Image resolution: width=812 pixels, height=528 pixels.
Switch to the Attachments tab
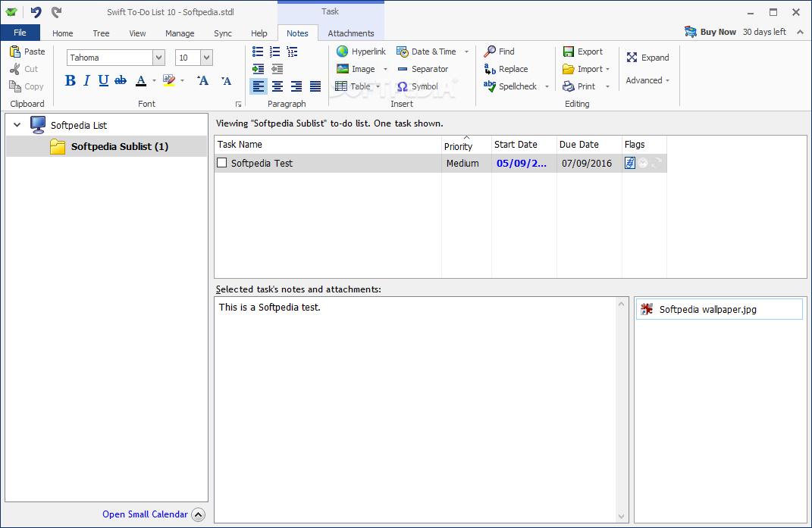350,33
